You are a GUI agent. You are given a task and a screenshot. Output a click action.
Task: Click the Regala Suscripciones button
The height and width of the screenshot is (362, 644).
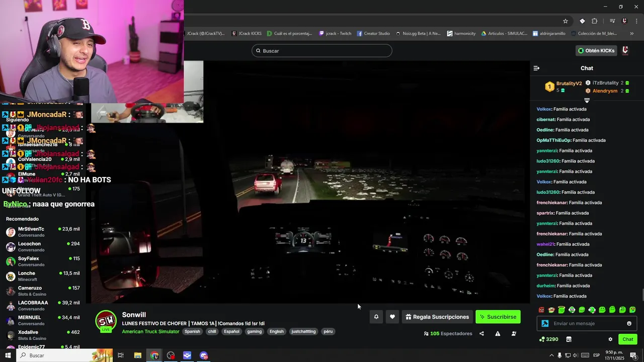[x=437, y=317]
